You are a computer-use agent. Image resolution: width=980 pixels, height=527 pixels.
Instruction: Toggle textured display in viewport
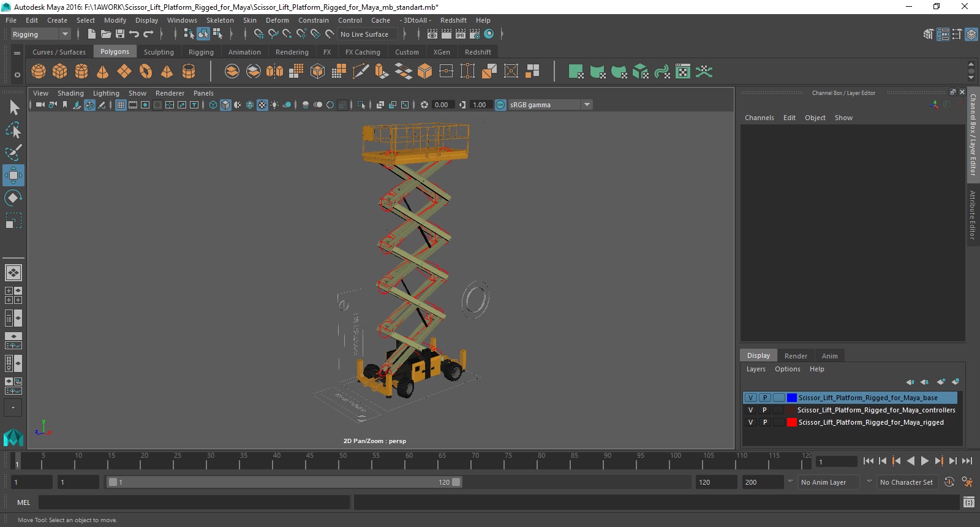262,105
